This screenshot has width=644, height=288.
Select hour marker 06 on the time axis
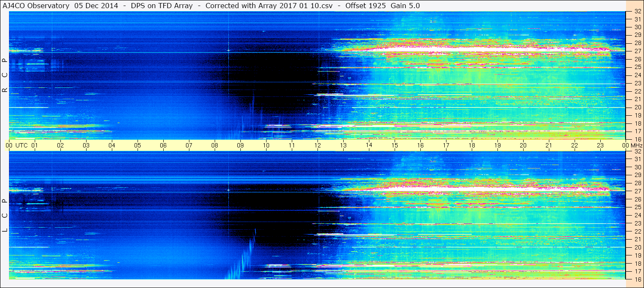point(163,145)
